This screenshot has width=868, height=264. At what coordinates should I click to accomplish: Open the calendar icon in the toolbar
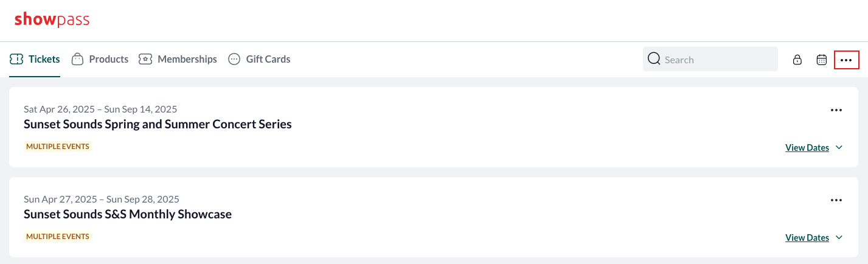tap(821, 60)
